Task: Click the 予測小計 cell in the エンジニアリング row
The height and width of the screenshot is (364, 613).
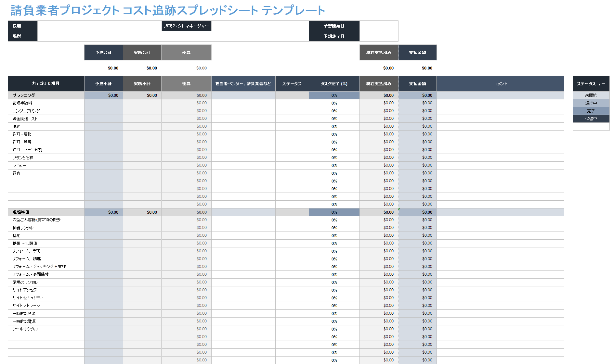Action: click(104, 111)
